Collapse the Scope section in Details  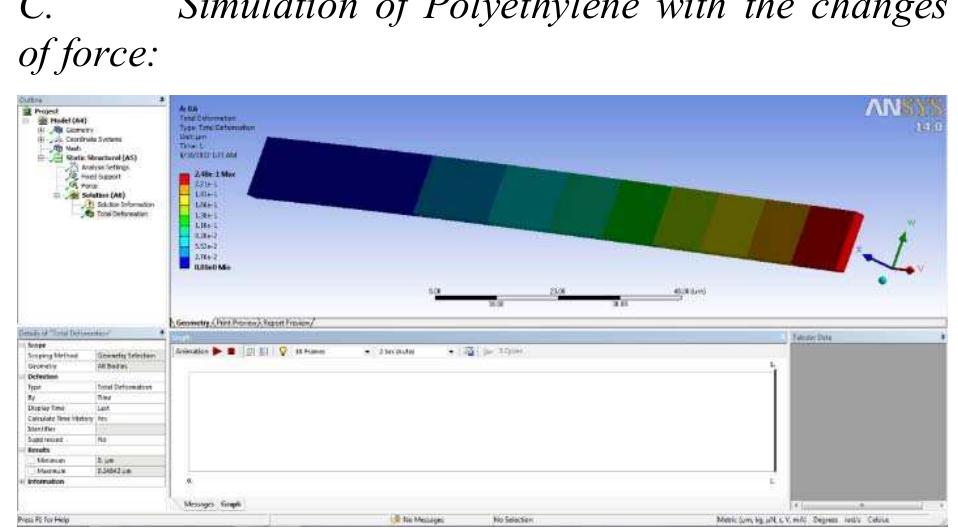[23, 346]
